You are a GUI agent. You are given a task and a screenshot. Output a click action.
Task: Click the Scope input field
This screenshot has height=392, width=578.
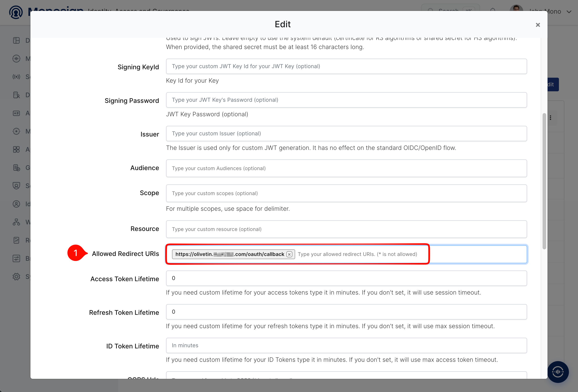(x=346, y=193)
